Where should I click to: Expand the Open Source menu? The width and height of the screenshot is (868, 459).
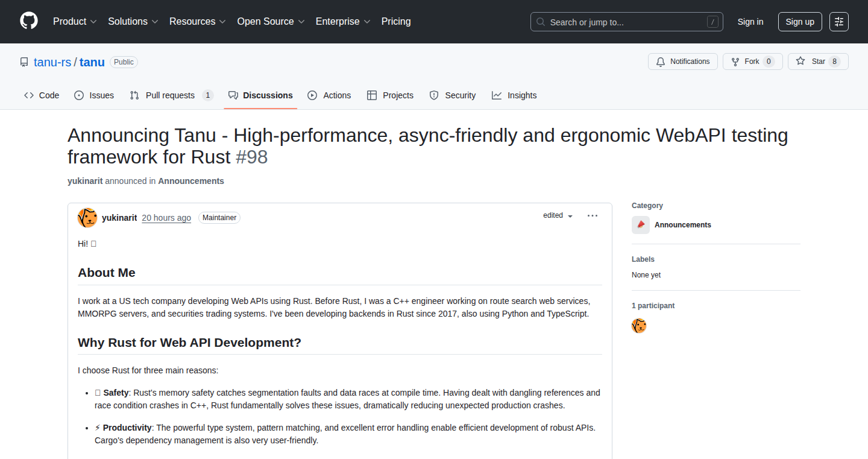pos(271,21)
